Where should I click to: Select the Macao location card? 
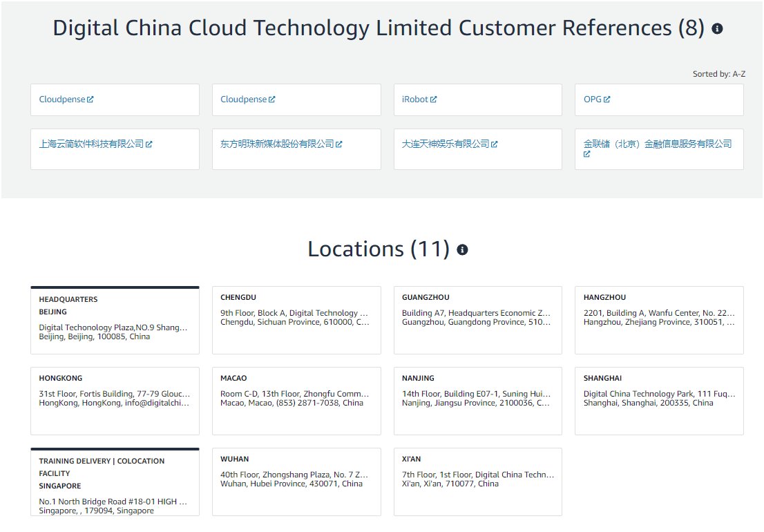[296, 401]
